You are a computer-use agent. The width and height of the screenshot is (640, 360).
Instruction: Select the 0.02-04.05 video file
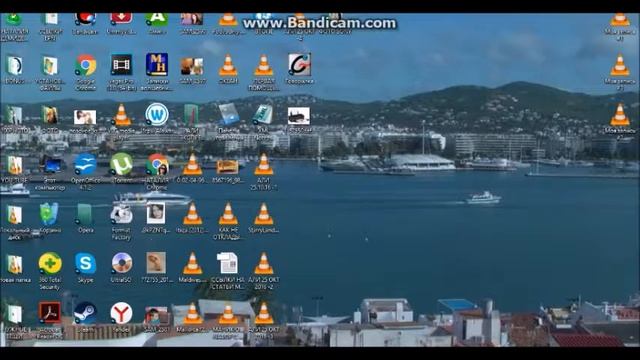coord(192,164)
